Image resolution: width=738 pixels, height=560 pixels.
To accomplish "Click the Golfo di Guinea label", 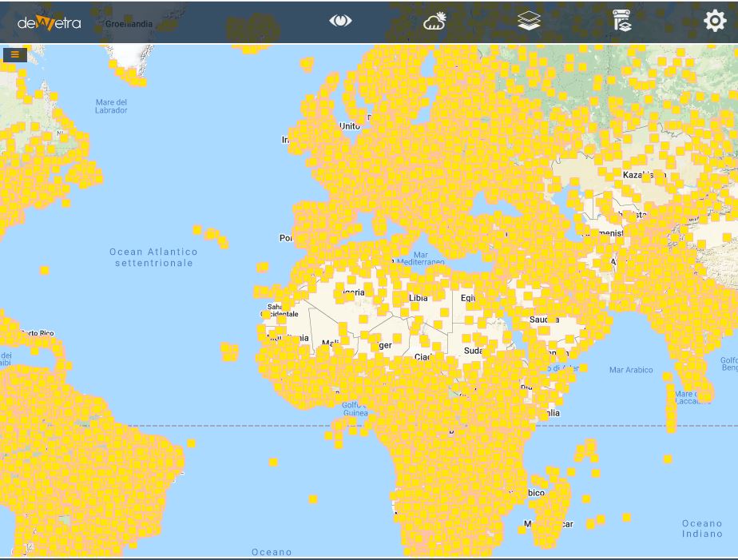I will click(355, 410).
